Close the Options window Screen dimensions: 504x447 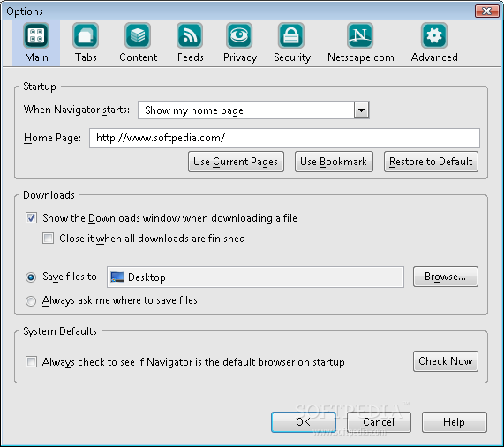tap(486, 11)
